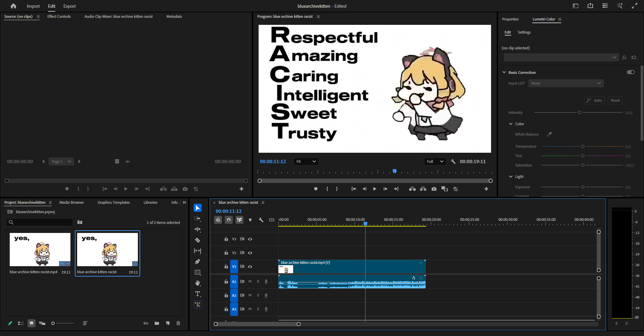Screen dimensions: 644x336
Task: Switch Project panel to list view
Action: click(20, 323)
